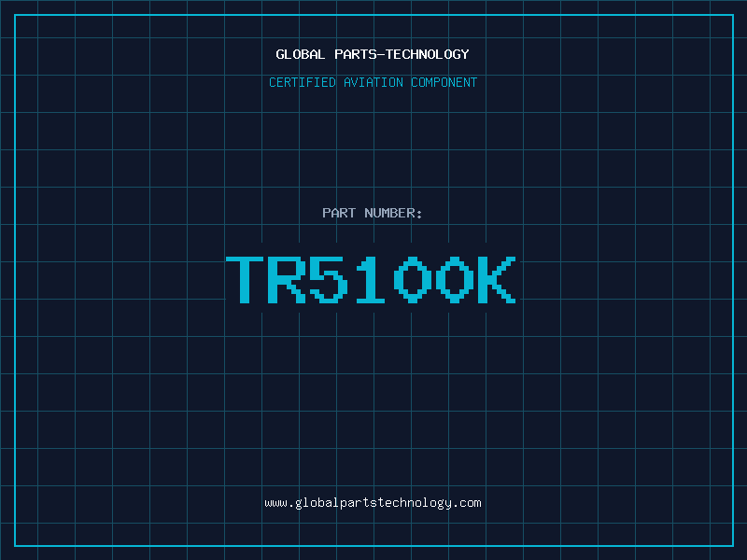Screen dimensions: 747x560
Task: Click the word NUMBER: in the label
Action: pyautogui.click(x=394, y=213)
